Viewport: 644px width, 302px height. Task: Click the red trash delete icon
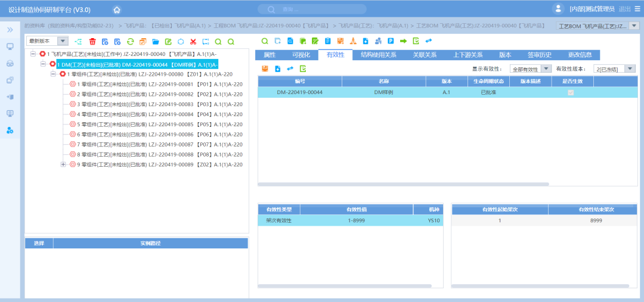click(92, 41)
